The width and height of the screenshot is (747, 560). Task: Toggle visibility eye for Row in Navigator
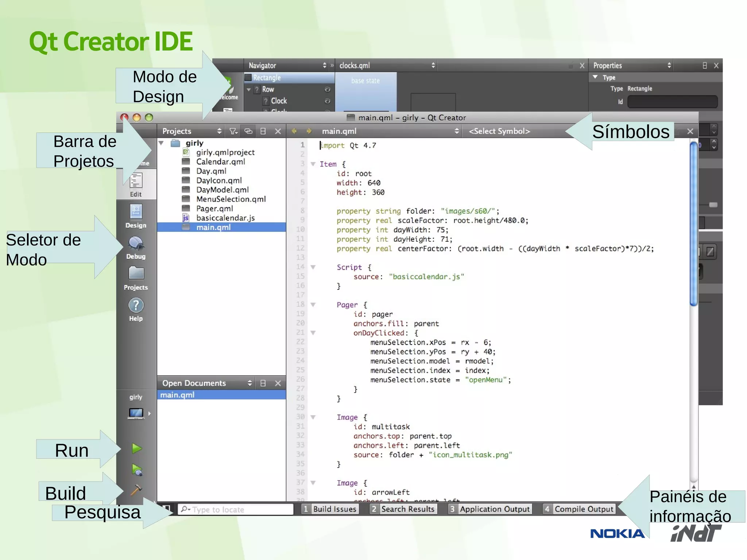pyautogui.click(x=328, y=89)
